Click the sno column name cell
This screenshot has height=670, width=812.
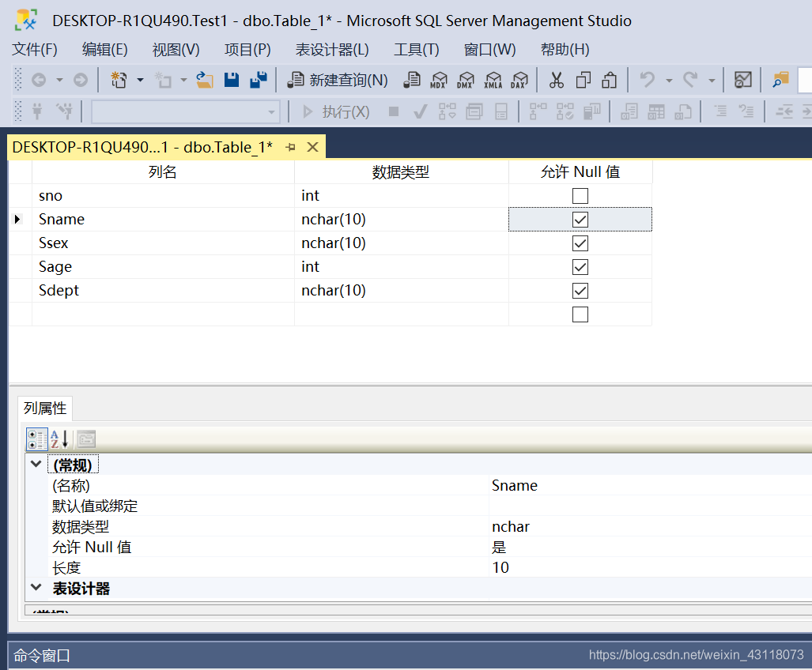[x=163, y=196]
